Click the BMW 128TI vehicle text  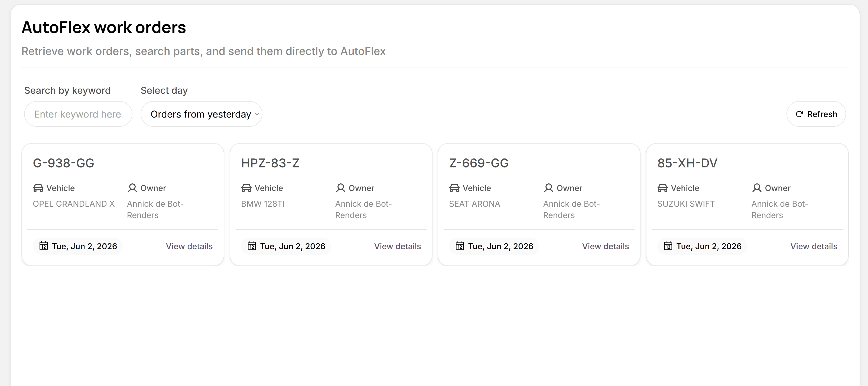pos(263,204)
